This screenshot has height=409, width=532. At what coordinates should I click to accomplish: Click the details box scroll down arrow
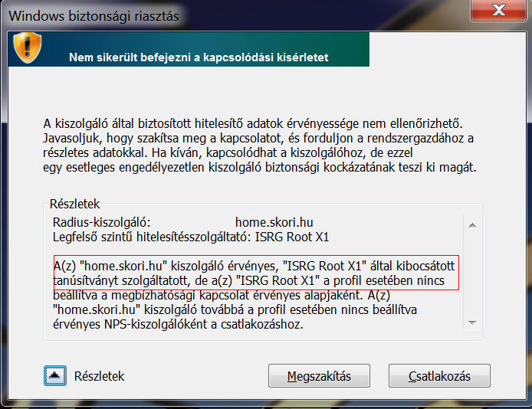click(x=472, y=322)
